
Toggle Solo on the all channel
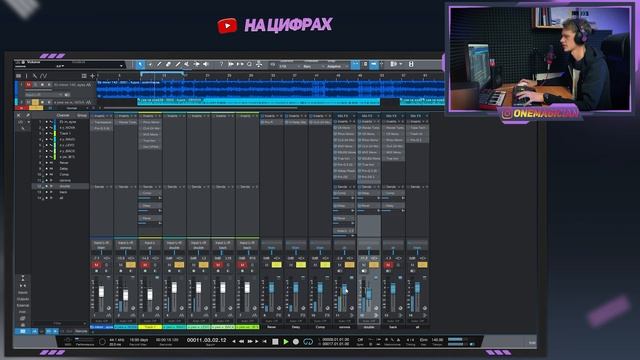[422, 265]
